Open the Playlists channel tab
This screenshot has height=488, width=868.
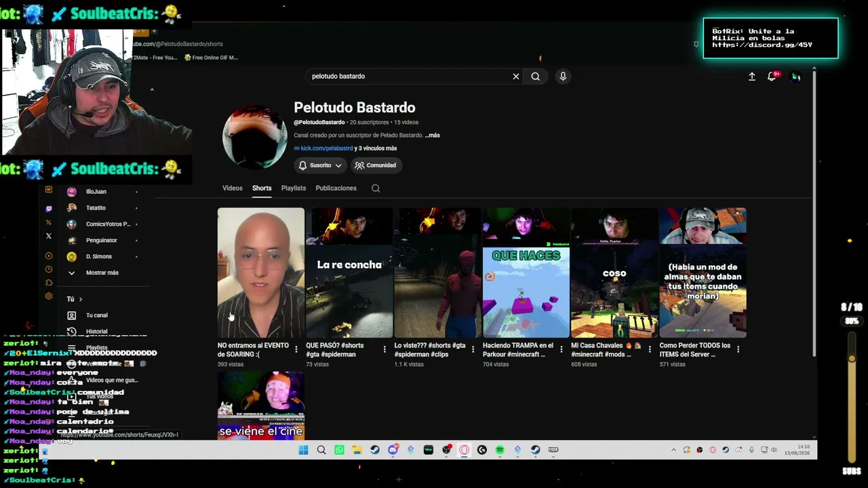tap(294, 188)
